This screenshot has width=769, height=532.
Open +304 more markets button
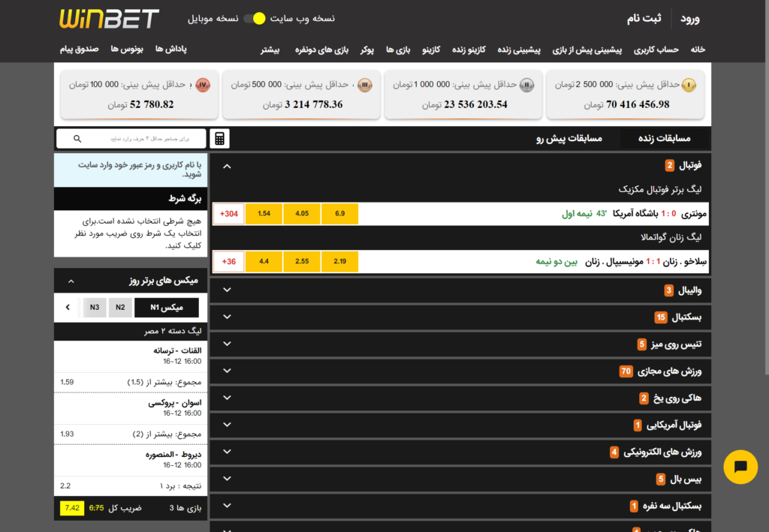tap(229, 214)
